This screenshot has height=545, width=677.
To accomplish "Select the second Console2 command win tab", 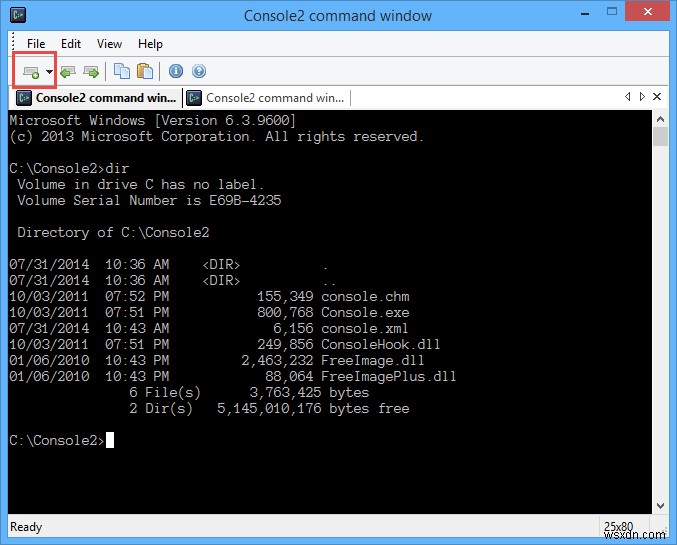I will 266,98.
